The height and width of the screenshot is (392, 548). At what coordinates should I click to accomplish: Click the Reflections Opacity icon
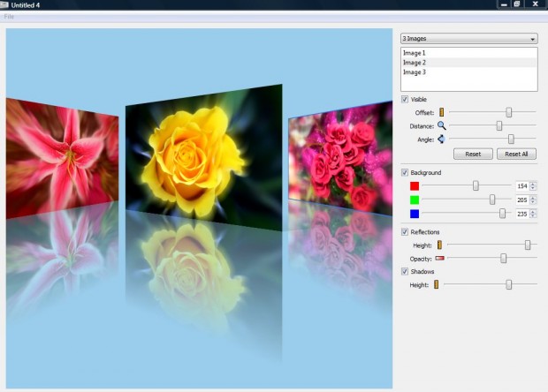click(439, 259)
